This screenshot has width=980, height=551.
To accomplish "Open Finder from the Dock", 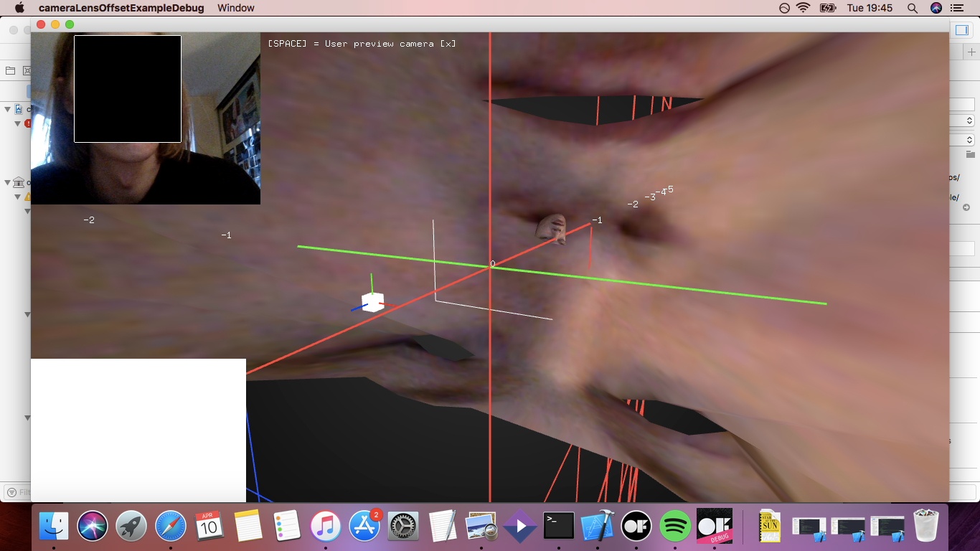I will 54,527.
